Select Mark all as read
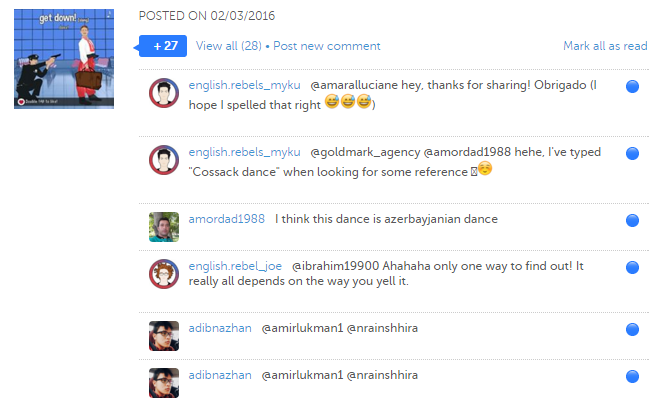This screenshot has height=403, width=659. (x=605, y=46)
